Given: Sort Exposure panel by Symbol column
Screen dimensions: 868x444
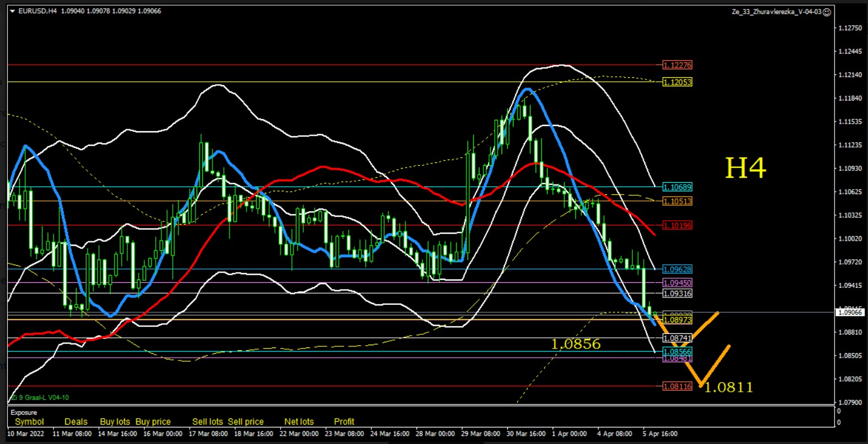Looking at the screenshot, I should 30,422.
